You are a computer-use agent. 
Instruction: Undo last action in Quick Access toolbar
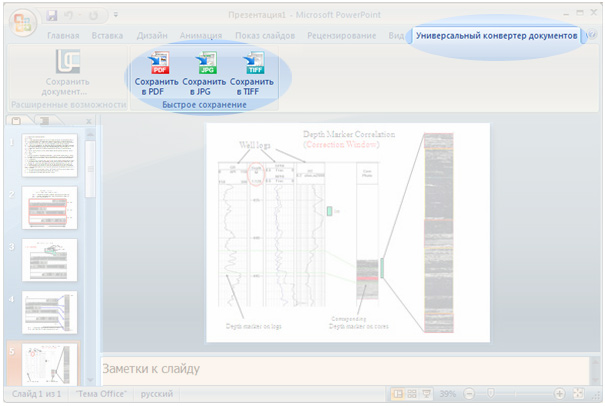(x=69, y=15)
